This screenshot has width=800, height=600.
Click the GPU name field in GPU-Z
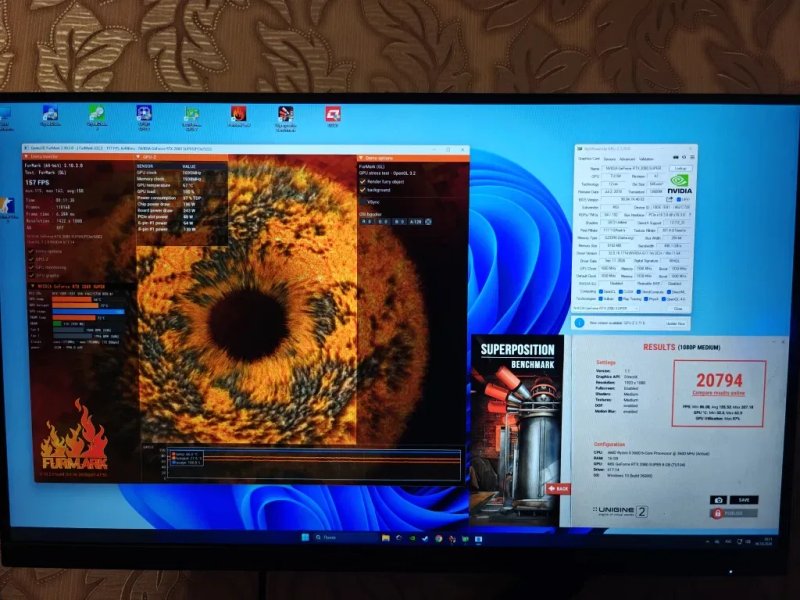click(633, 168)
